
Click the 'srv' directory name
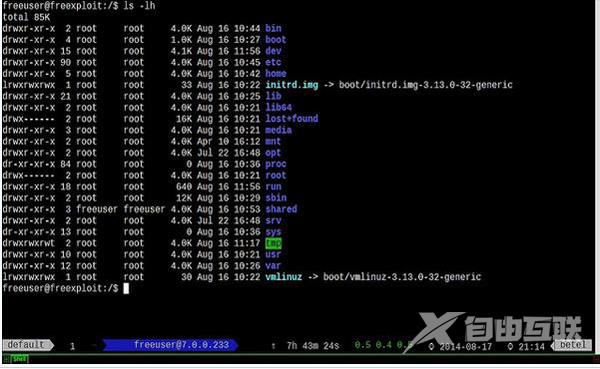273,220
